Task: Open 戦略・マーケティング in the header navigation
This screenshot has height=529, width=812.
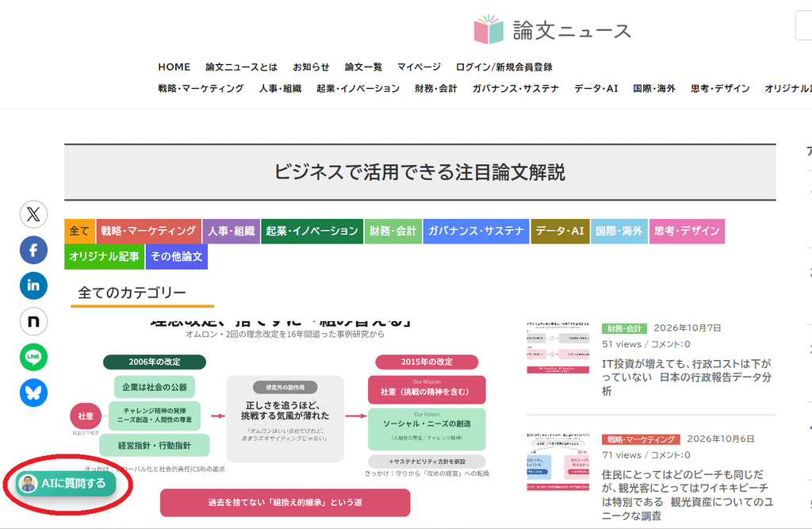Action: (201, 88)
